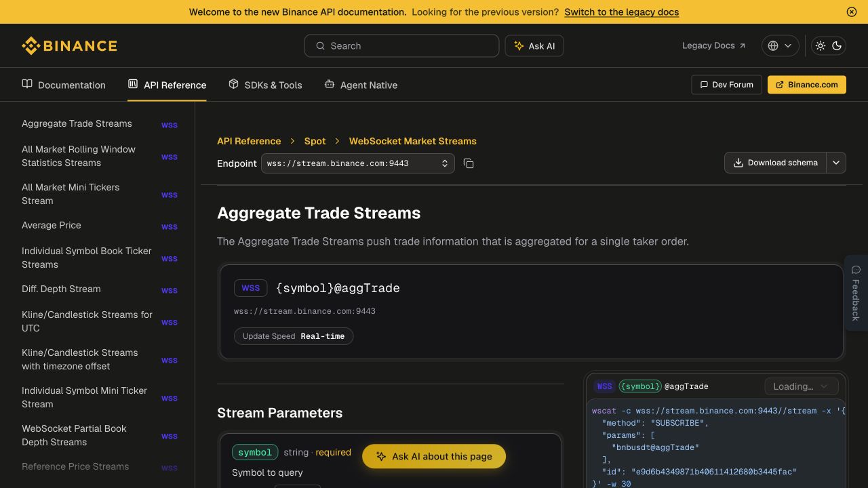Open the Endpoint URL selector dropdown
The image size is (868, 488).
[x=358, y=163]
